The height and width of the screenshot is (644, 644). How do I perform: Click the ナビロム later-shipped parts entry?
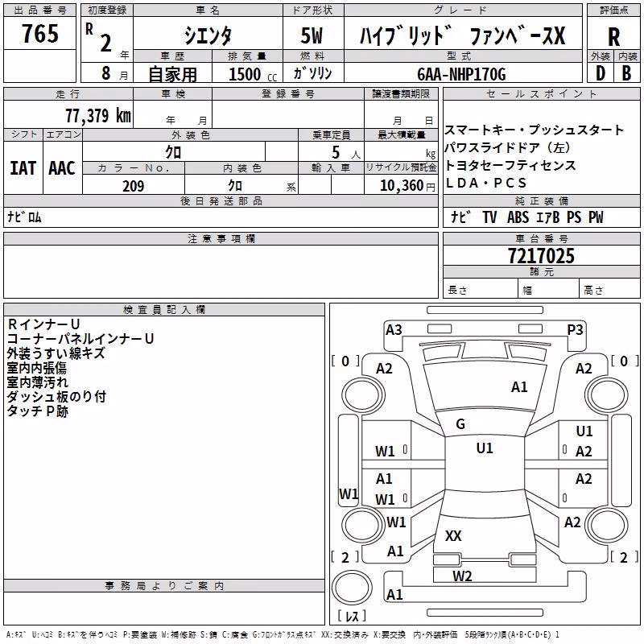coord(24,217)
